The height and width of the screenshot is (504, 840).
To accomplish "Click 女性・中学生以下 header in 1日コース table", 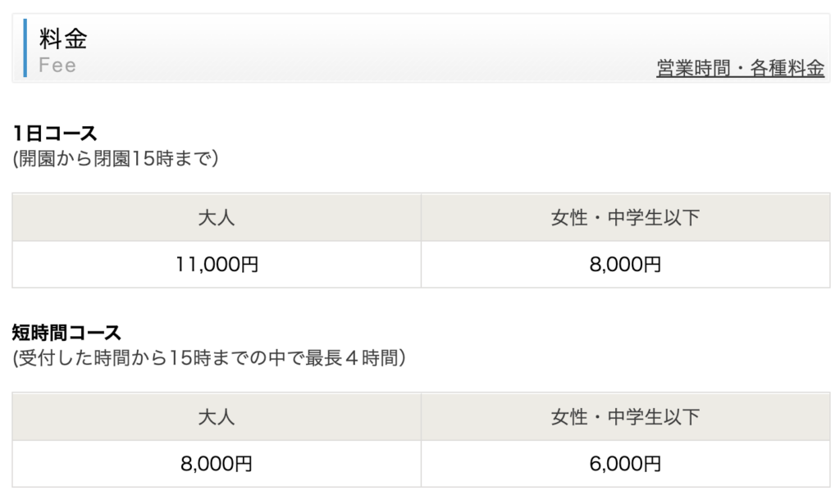I will [625, 218].
